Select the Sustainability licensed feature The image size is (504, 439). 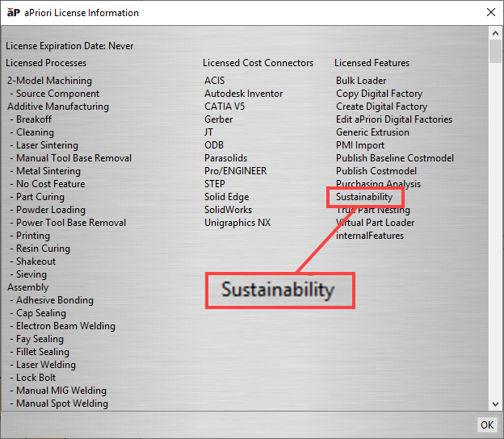(x=364, y=197)
